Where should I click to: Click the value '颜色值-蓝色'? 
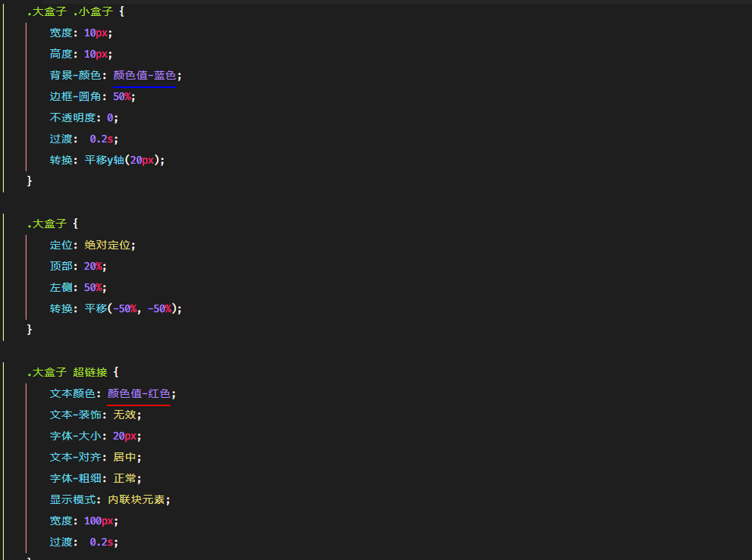[145, 75]
